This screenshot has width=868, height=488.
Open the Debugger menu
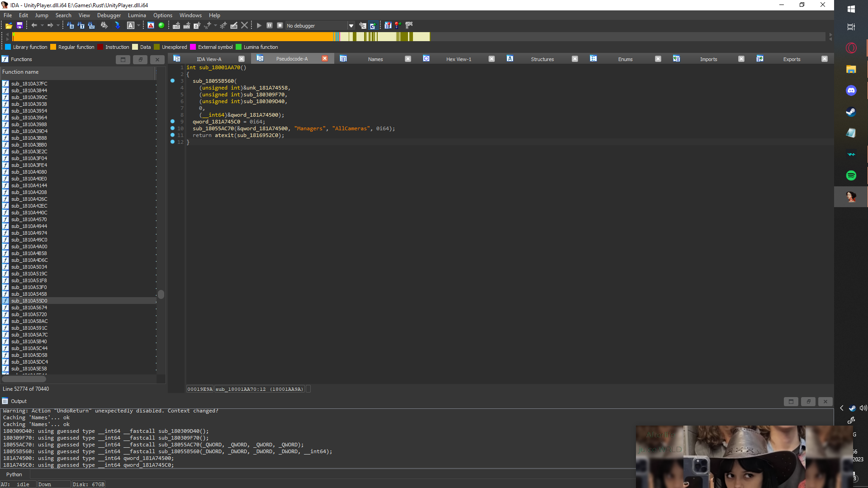pyautogui.click(x=109, y=15)
